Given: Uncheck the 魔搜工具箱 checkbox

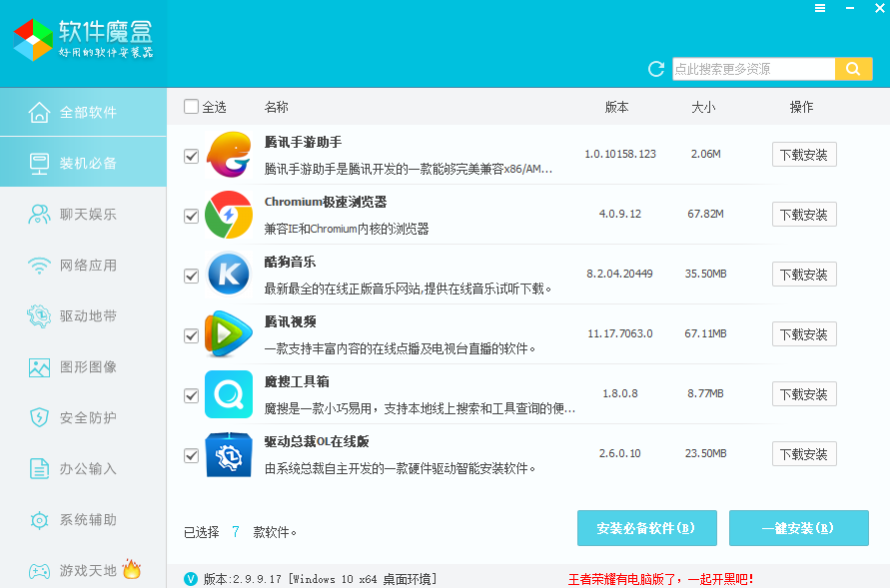Looking at the screenshot, I should pyautogui.click(x=191, y=395).
